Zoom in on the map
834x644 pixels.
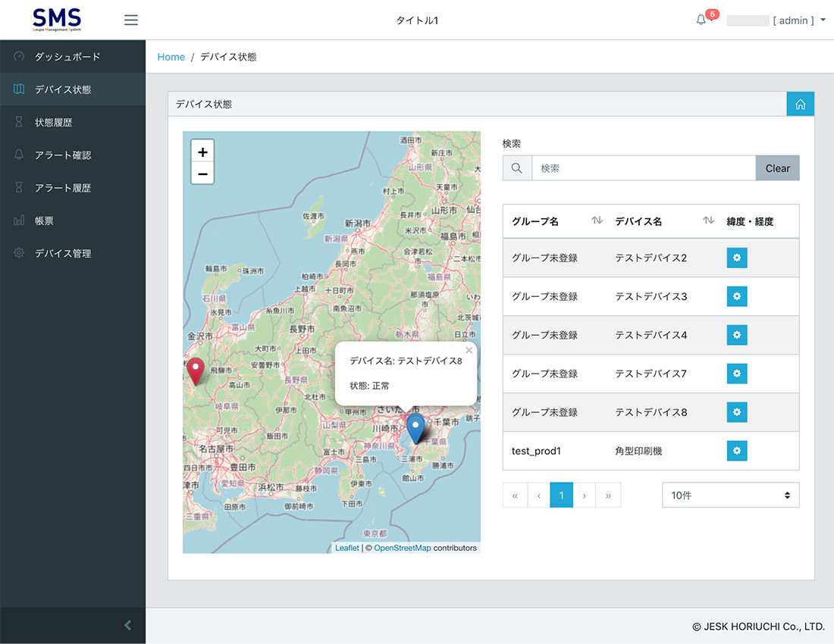202,152
